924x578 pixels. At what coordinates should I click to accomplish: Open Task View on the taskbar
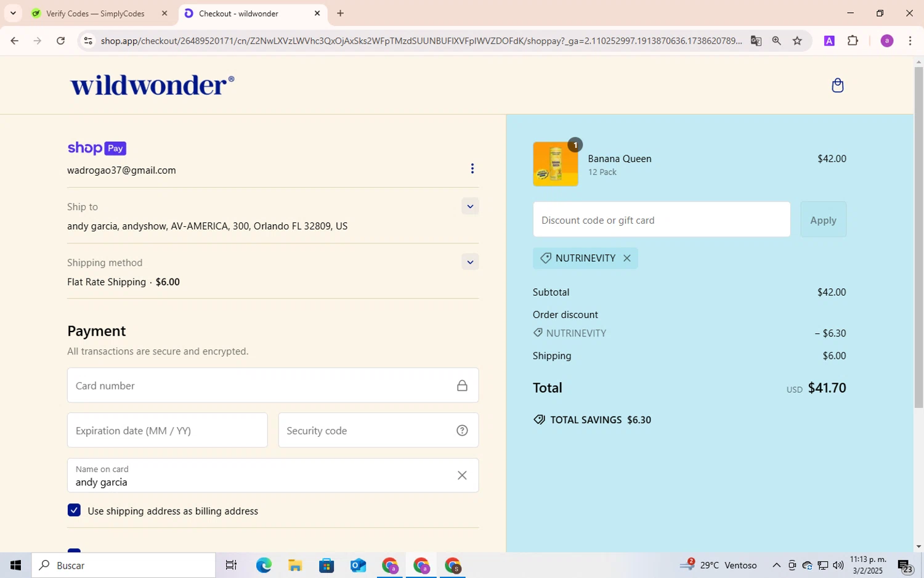(x=231, y=565)
